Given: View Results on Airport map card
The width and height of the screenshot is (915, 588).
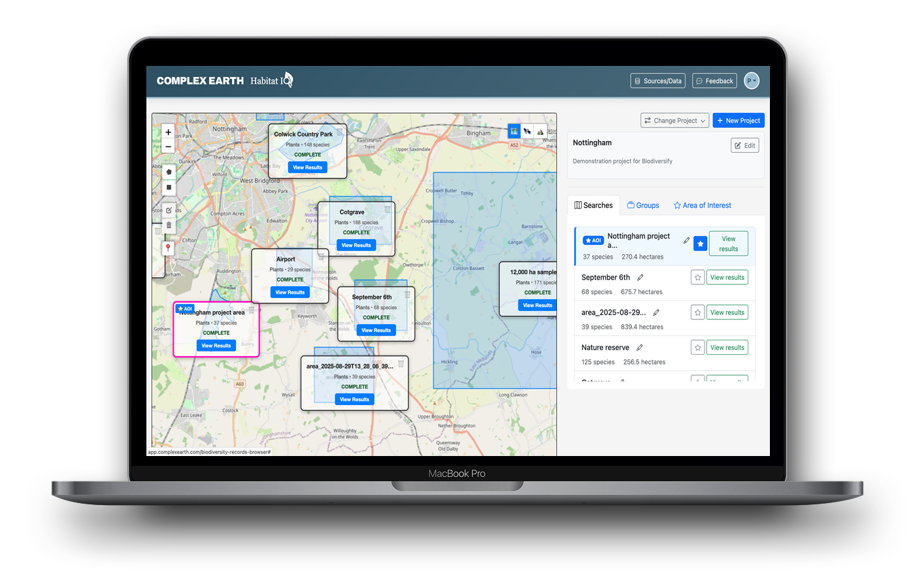Looking at the screenshot, I should pos(290,293).
